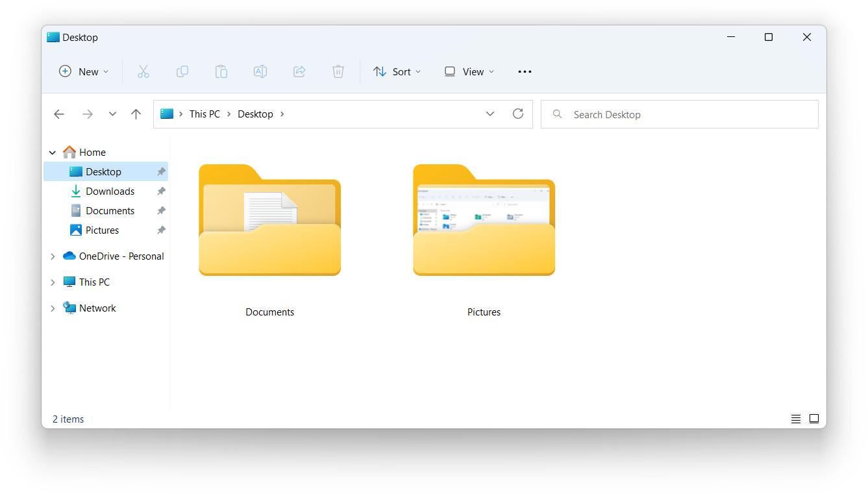
Task: Open the New menu
Action: pyautogui.click(x=83, y=71)
